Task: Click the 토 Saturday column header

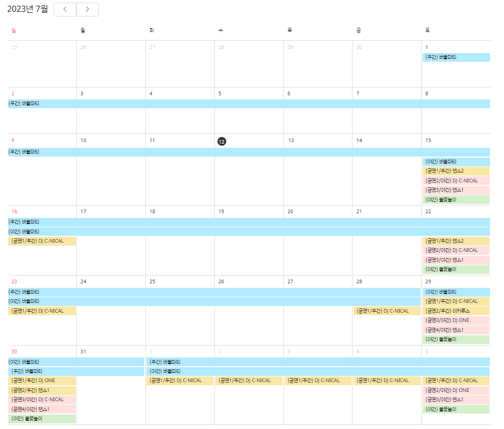Action: pos(428,30)
